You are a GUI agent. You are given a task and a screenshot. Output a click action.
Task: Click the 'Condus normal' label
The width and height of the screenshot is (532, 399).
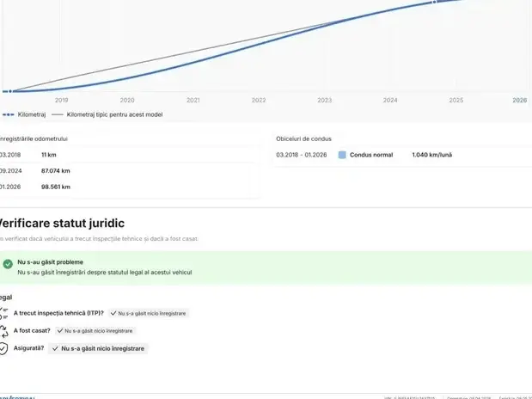[371, 155]
